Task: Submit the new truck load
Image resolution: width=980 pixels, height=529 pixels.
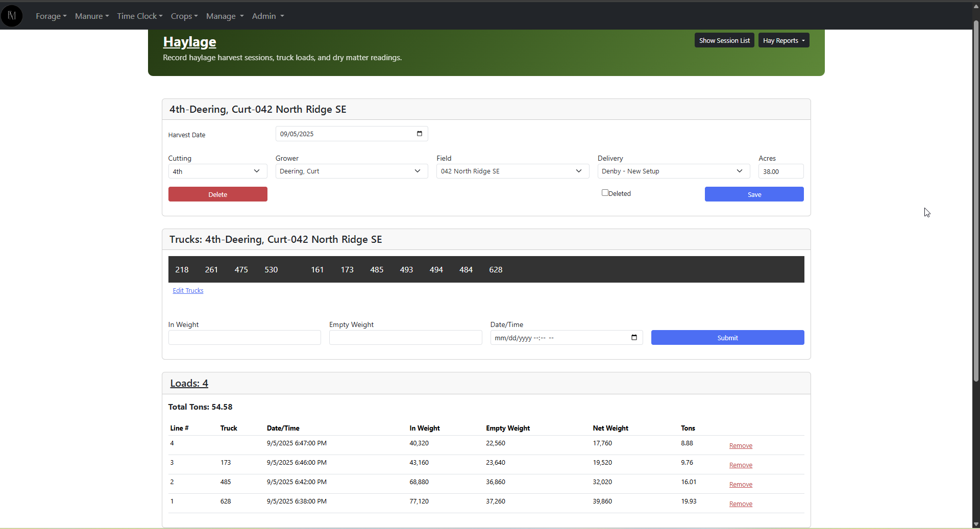Action: click(x=727, y=338)
